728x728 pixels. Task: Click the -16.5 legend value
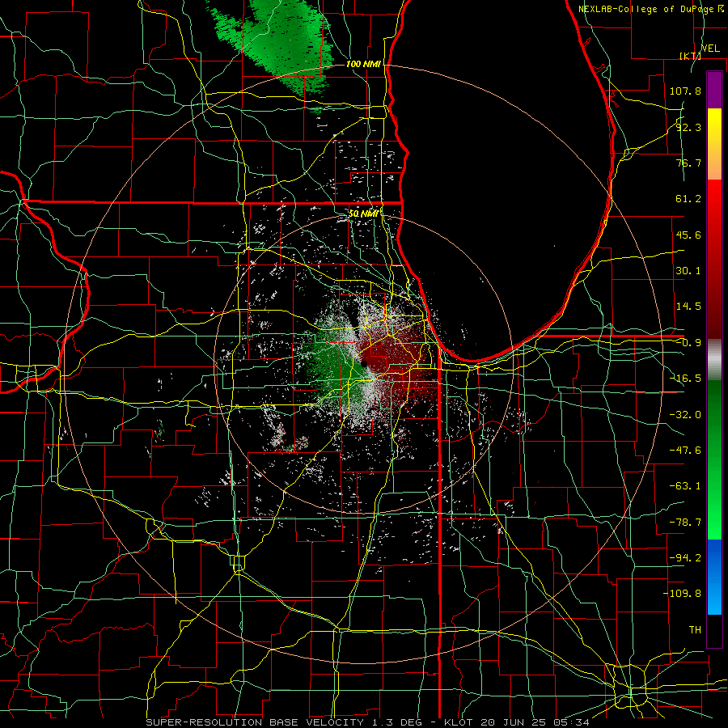click(x=685, y=379)
